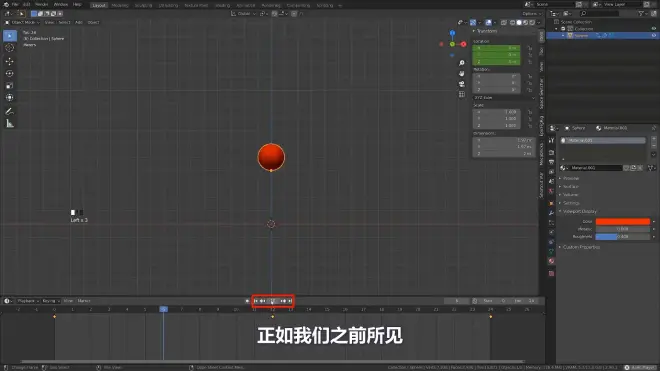
Task: Select the Measure tool
Action: coord(10,124)
